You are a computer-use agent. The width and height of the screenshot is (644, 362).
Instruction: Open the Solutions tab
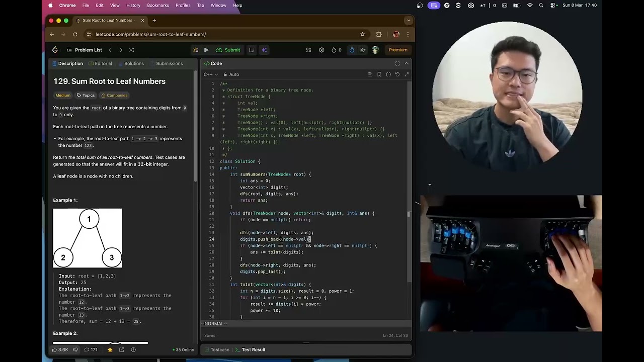[x=131, y=63]
